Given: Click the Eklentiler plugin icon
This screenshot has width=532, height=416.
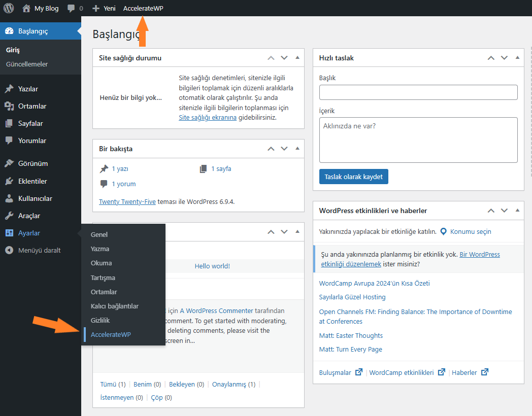Looking at the screenshot, I should [x=9, y=181].
